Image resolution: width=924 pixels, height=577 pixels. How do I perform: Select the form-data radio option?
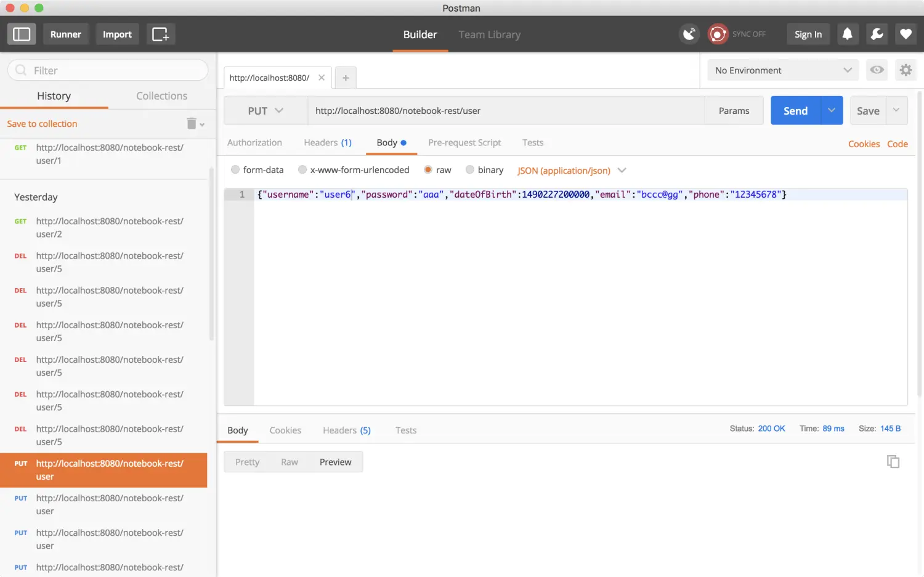(x=235, y=169)
